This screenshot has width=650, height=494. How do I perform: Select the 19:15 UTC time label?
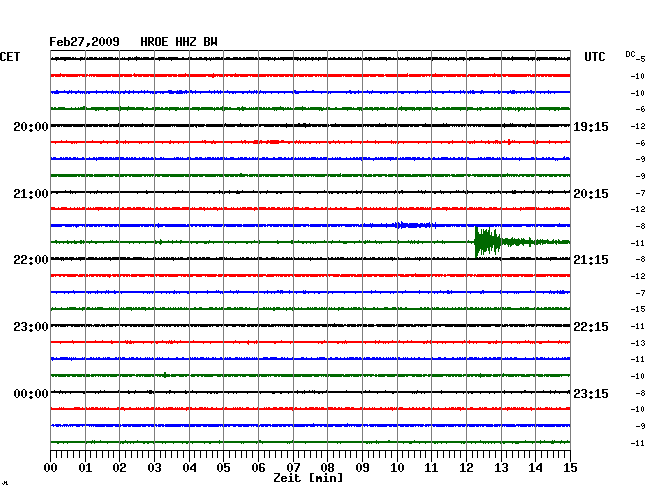pos(591,127)
